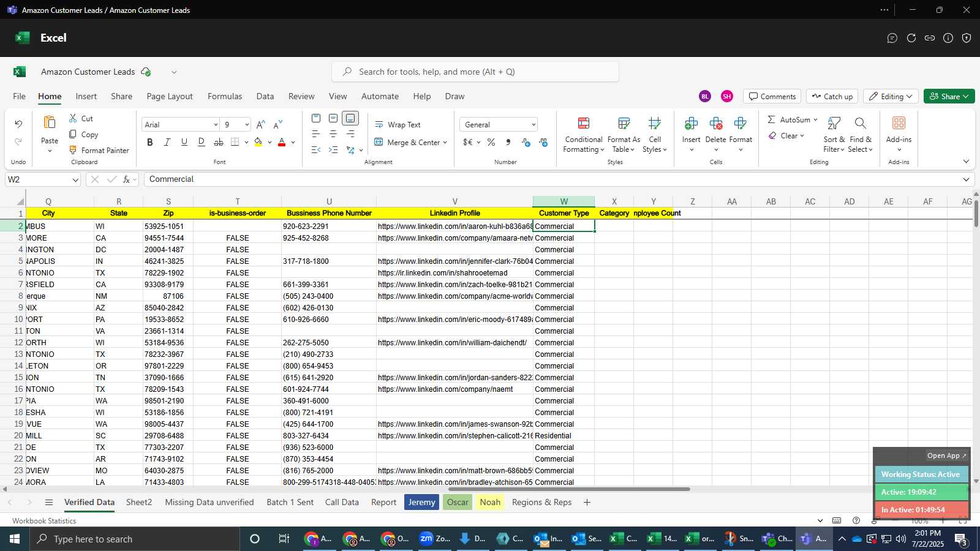Screen dimensions: 980x551
Task: Expand the Merge & Center options arrow
Action: click(x=445, y=142)
